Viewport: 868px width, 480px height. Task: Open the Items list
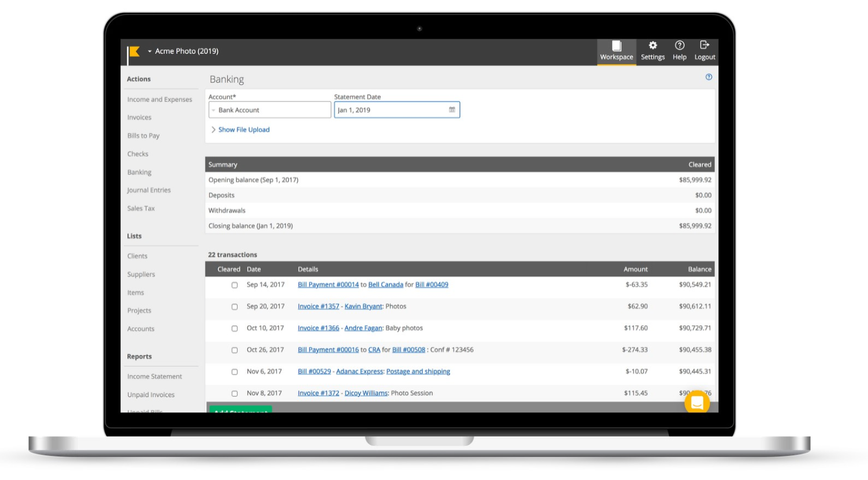135,293
